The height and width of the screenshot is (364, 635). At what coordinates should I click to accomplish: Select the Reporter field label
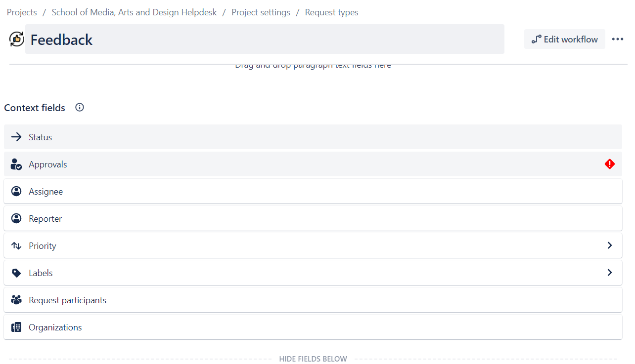[x=45, y=219]
